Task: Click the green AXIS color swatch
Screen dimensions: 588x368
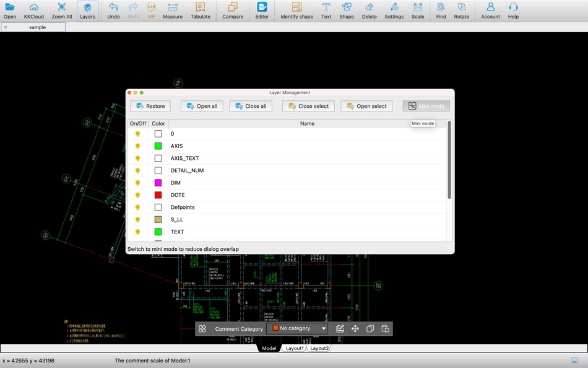Action: 158,146
